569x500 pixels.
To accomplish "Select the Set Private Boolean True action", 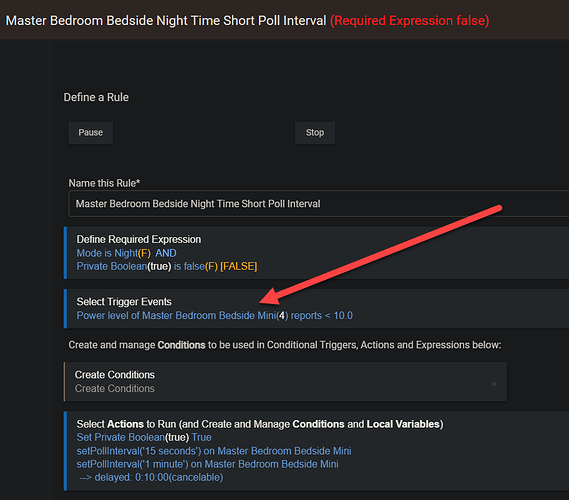I will tap(144, 438).
